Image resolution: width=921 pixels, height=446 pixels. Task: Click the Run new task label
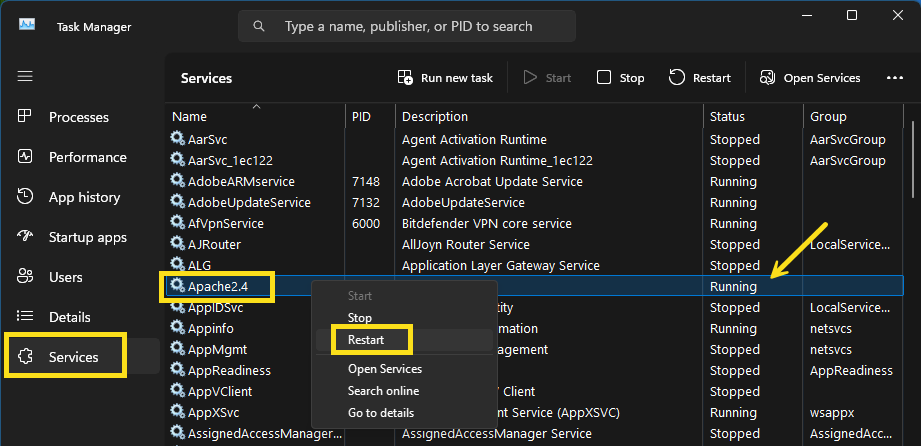click(457, 78)
